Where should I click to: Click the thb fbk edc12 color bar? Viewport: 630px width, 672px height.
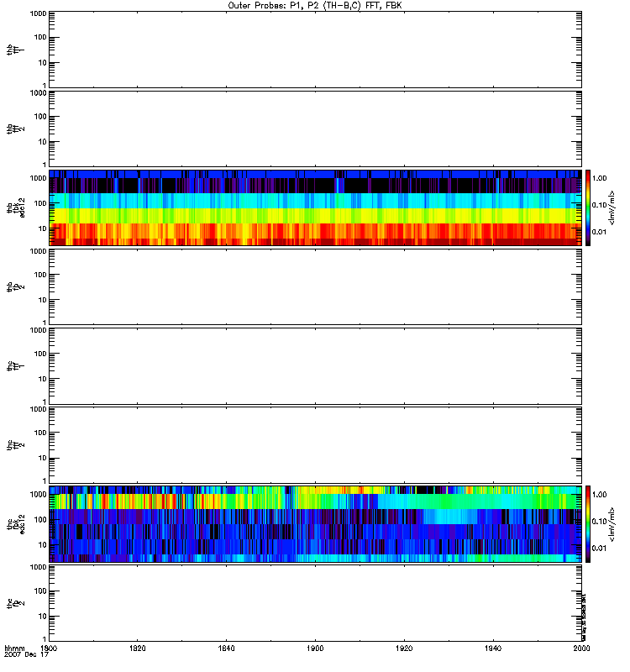point(588,207)
